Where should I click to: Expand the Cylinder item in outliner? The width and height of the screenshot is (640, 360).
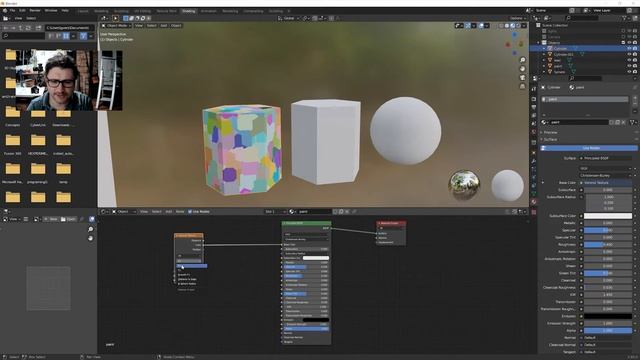click(x=544, y=48)
